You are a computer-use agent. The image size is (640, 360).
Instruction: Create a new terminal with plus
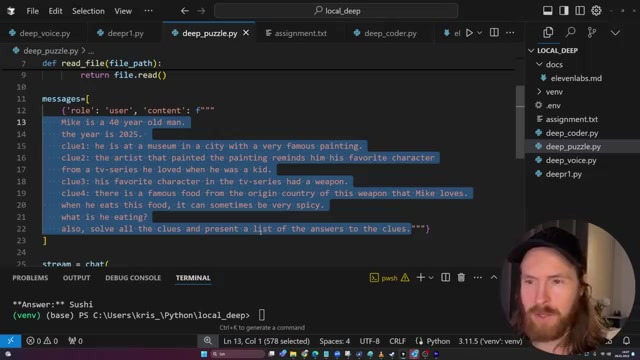tap(420, 278)
